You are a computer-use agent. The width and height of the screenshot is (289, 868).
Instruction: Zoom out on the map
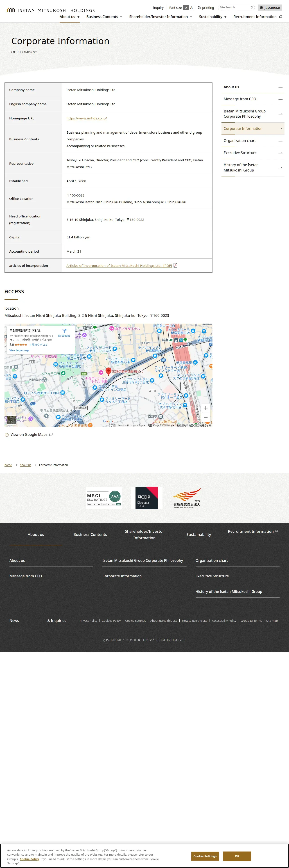coord(205,417)
